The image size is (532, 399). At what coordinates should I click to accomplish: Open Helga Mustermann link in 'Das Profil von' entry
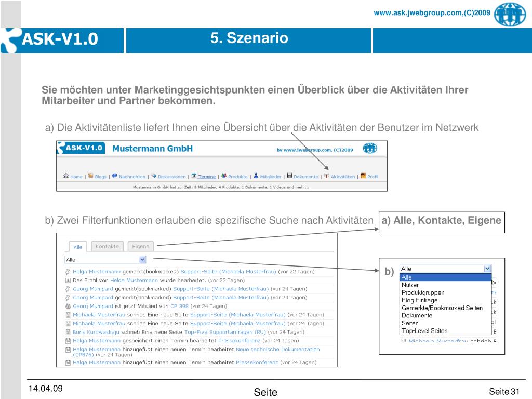point(134,281)
